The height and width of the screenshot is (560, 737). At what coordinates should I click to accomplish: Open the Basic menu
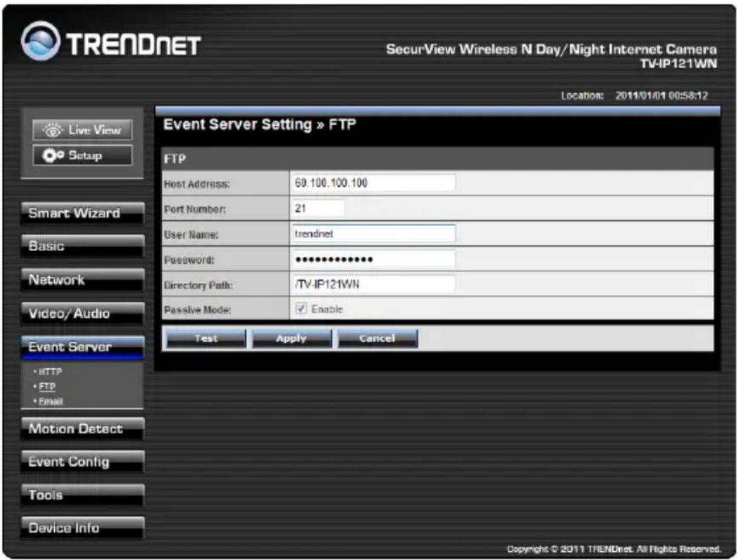point(82,246)
